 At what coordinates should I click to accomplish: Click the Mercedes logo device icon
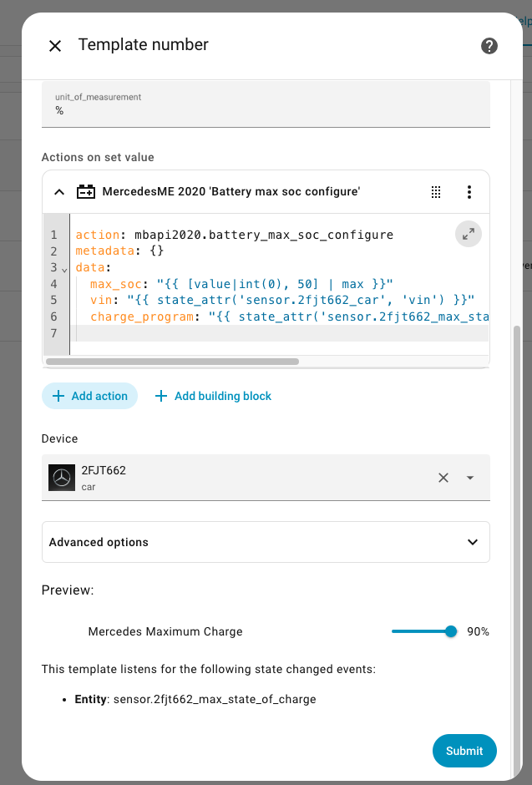(62, 478)
